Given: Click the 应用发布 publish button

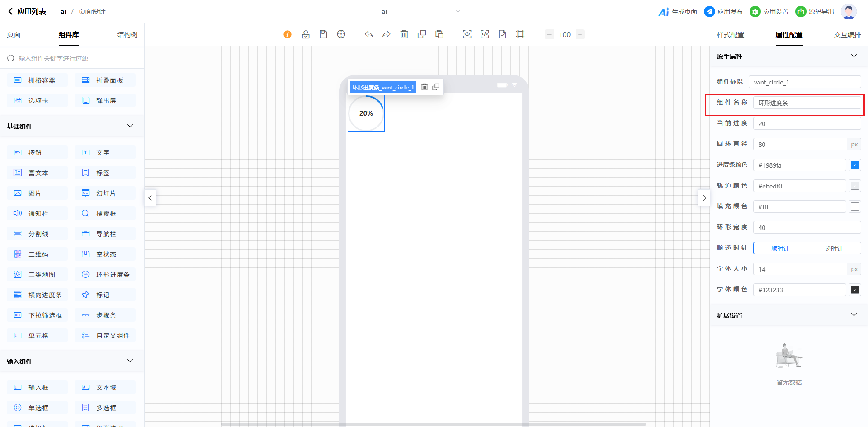Looking at the screenshot, I should 723,12.
